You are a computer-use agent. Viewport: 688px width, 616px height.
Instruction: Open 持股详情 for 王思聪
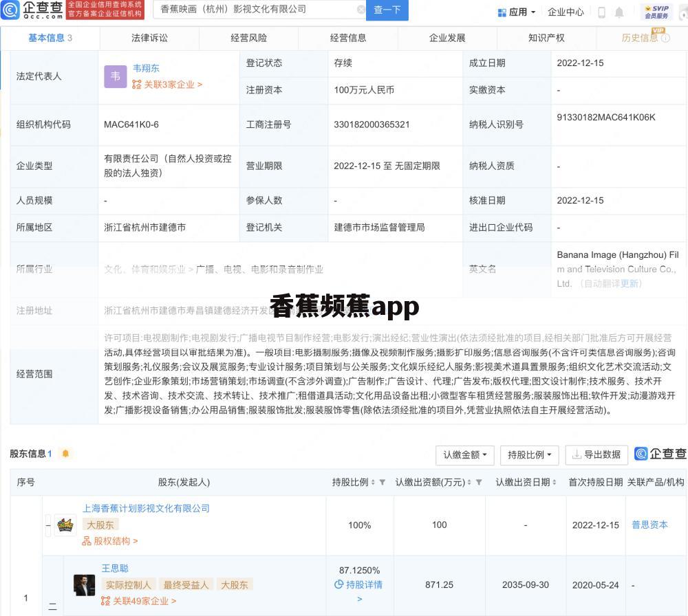[359, 585]
